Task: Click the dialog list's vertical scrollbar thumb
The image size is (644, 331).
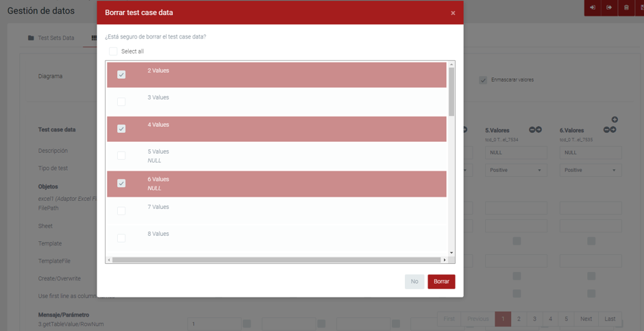Action: click(451, 93)
